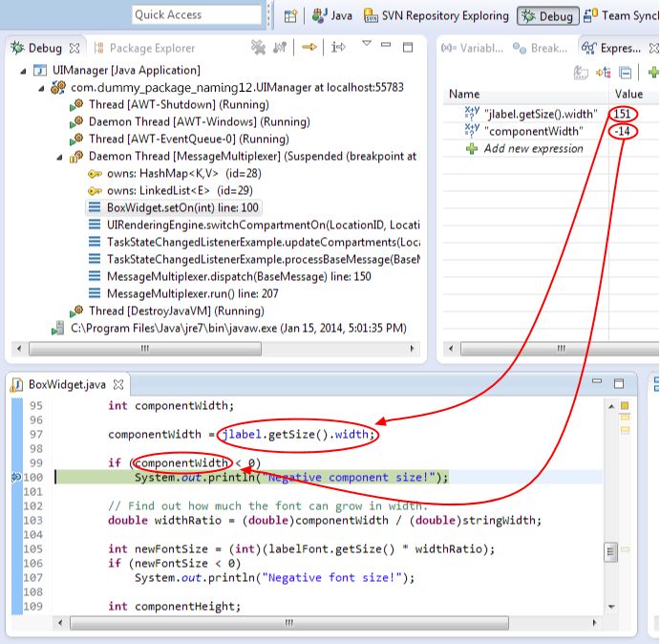Select the Debug perspective button
Screen dimensions: 660x644
pyautogui.click(x=547, y=16)
